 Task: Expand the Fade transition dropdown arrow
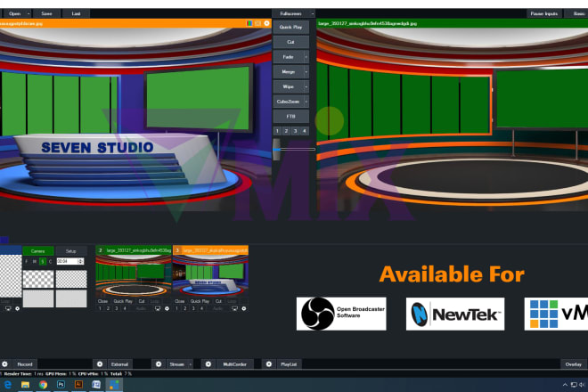pos(306,57)
